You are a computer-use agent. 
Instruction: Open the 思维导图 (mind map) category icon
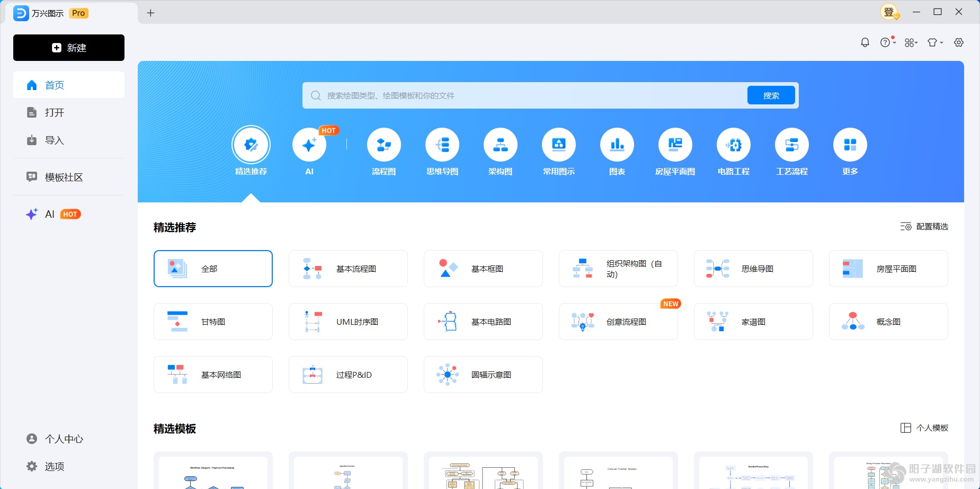click(x=442, y=144)
